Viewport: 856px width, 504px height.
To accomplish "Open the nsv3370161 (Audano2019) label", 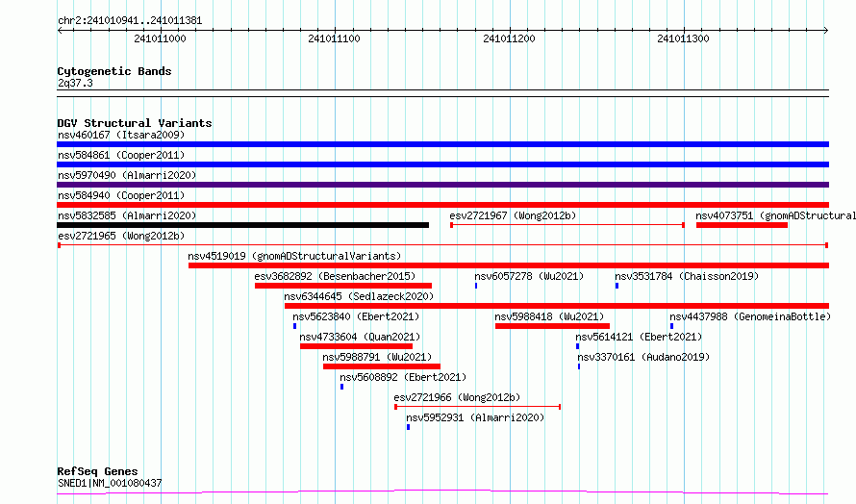I will coord(643,357).
